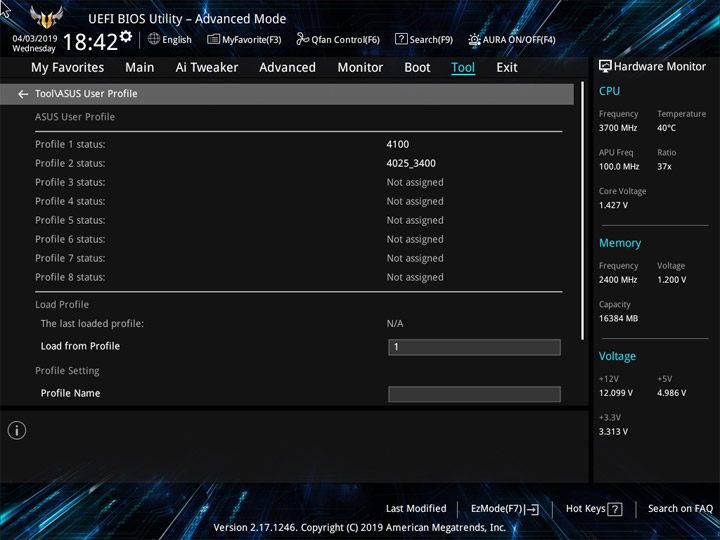
Task: Click the last loaded profile N/A value
Action: pyautogui.click(x=395, y=324)
